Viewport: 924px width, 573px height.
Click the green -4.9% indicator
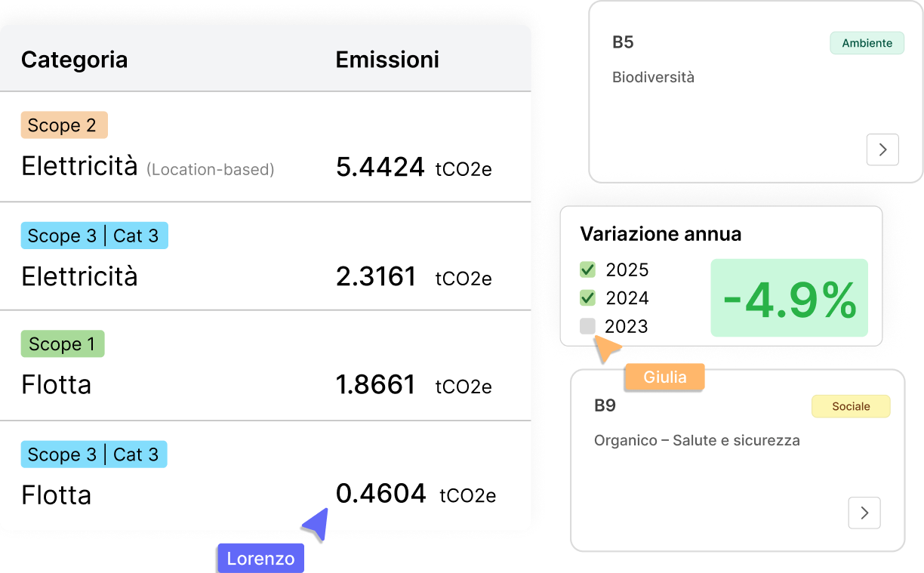(789, 299)
